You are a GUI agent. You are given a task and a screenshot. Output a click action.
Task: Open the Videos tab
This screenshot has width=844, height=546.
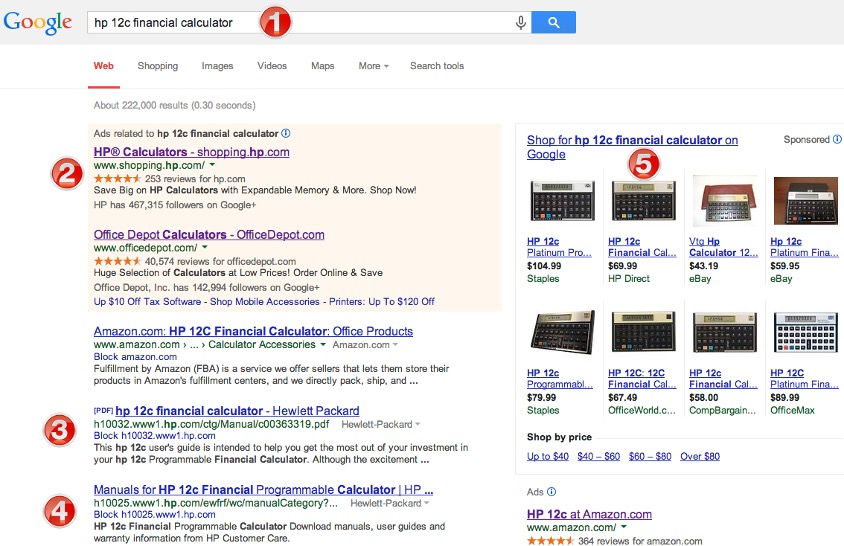pyautogui.click(x=272, y=66)
